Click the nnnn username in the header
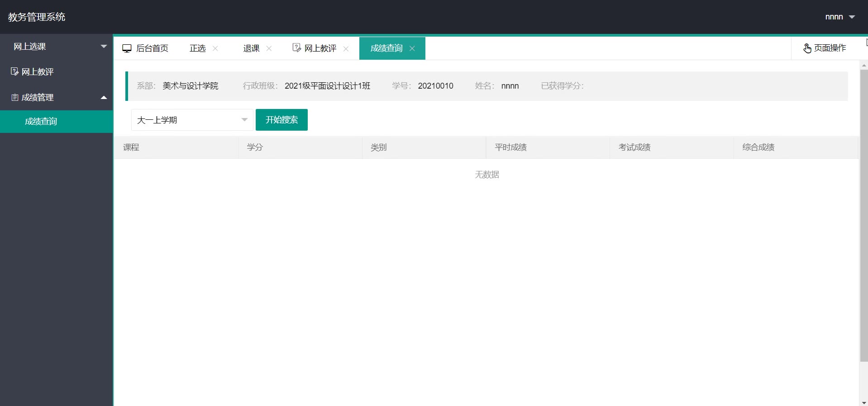This screenshot has height=406, width=868. [834, 17]
